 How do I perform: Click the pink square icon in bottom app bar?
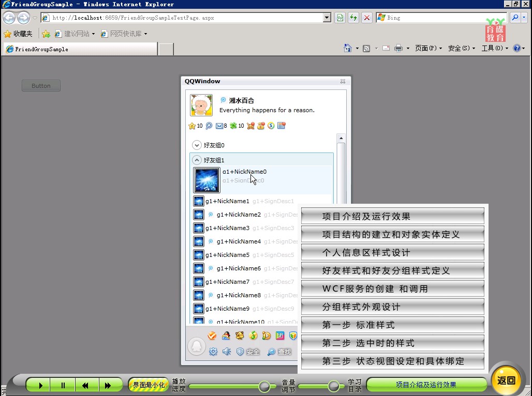(x=280, y=336)
